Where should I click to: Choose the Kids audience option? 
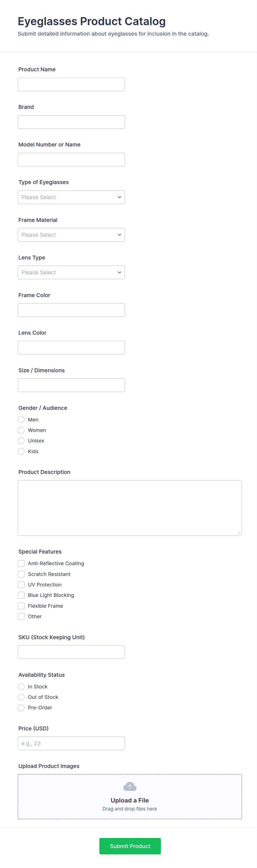[x=21, y=452]
